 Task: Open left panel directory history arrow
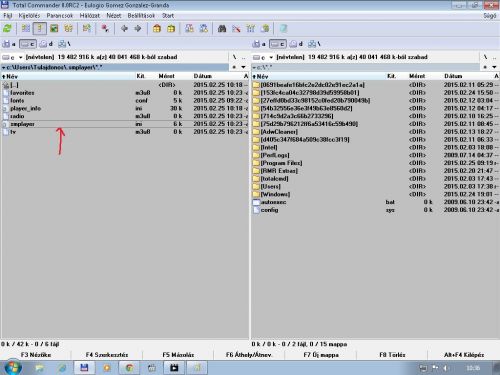coord(244,67)
